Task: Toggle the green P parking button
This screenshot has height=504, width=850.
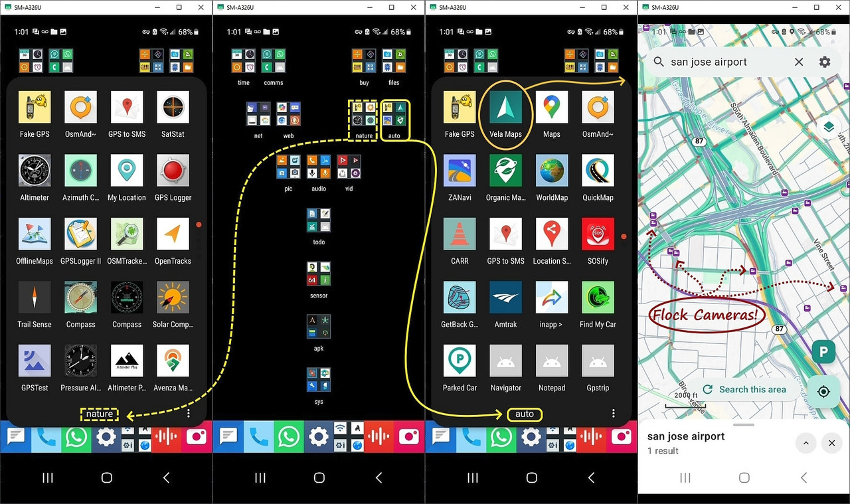Action: [x=823, y=352]
